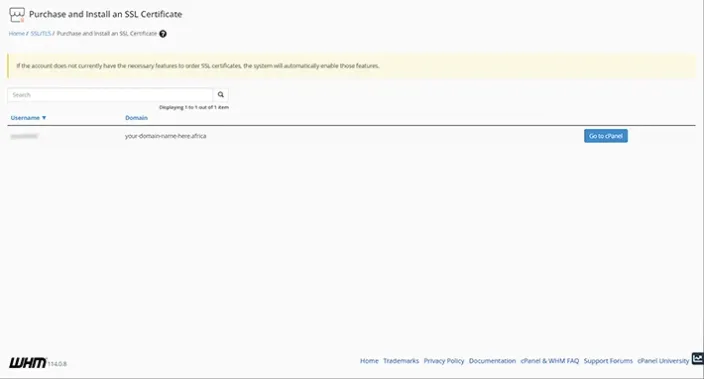Screen dimensions: 704x379
Task: Click the WHM logo in footer
Action: pos(28,363)
